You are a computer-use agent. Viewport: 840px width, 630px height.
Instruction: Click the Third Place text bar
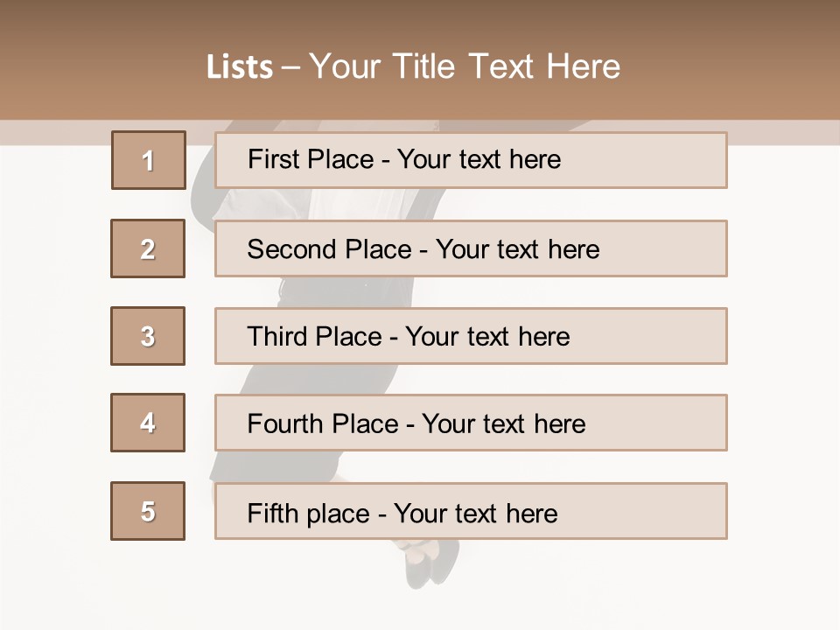point(471,336)
